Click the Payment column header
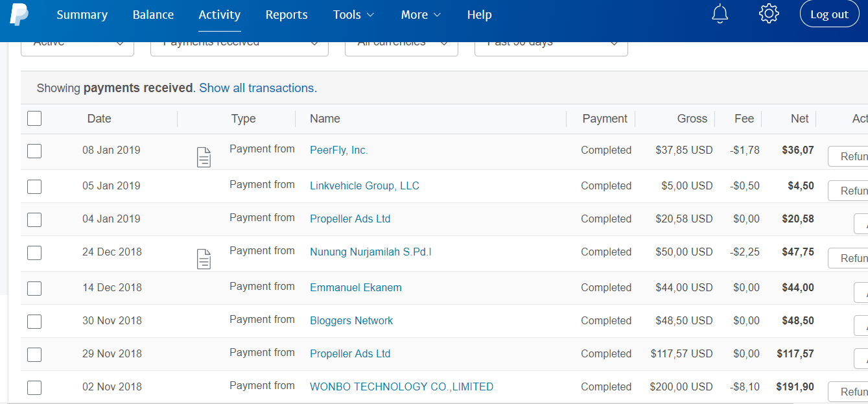868x404 pixels. click(605, 119)
